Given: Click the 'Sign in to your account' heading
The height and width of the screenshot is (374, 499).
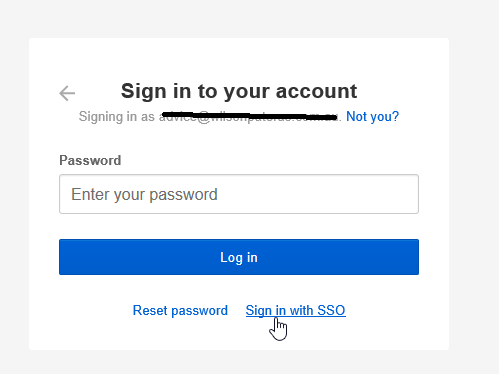Looking at the screenshot, I should coord(239,91).
